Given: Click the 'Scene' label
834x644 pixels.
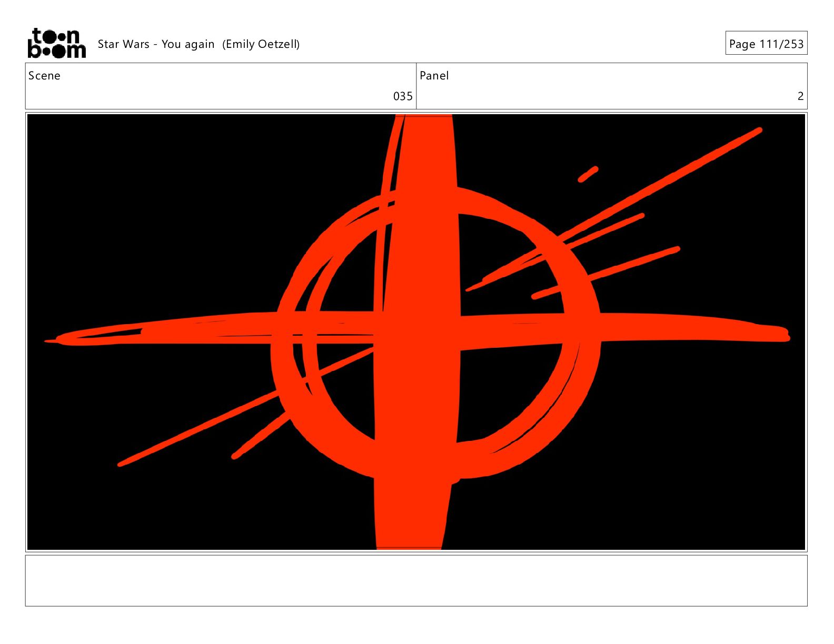Looking at the screenshot, I should pyautogui.click(x=44, y=76).
